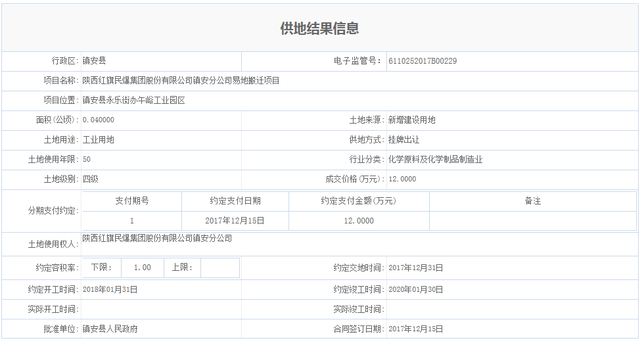The height and width of the screenshot is (355, 644).
Task: Click the 备注 column header
Action: [533, 201]
